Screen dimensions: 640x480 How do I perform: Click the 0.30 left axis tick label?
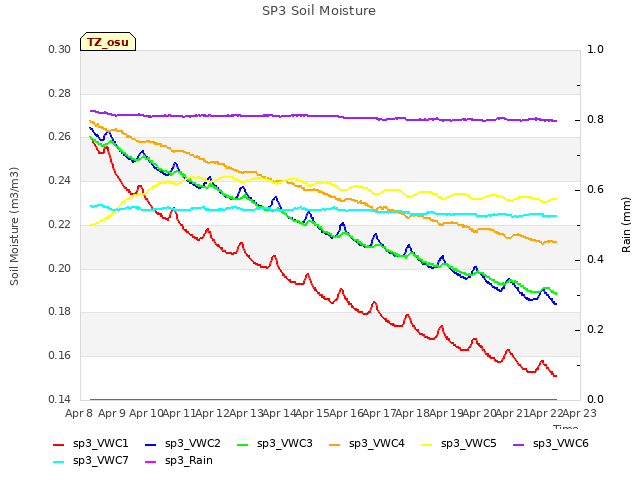click(x=60, y=49)
